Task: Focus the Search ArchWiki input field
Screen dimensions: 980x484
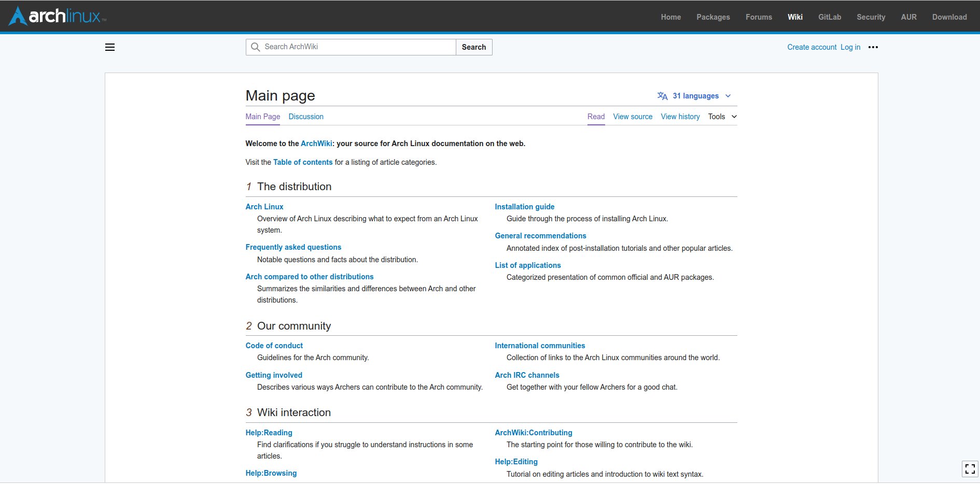Action: (358, 47)
